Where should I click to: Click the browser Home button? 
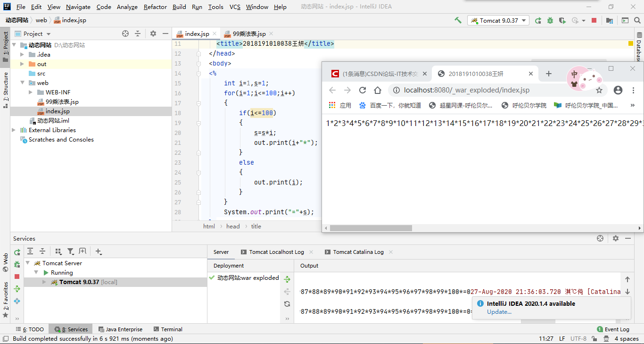(378, 90)
